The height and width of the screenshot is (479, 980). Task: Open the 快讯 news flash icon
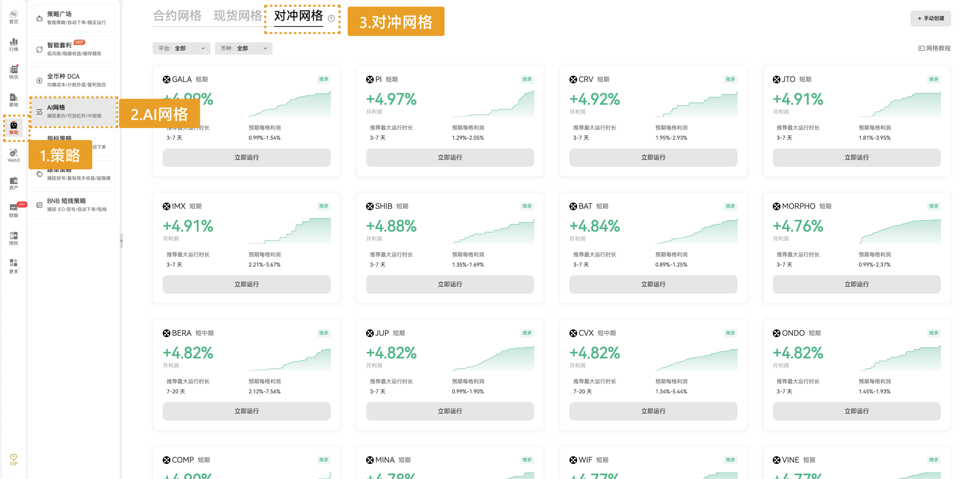point(14,72)
